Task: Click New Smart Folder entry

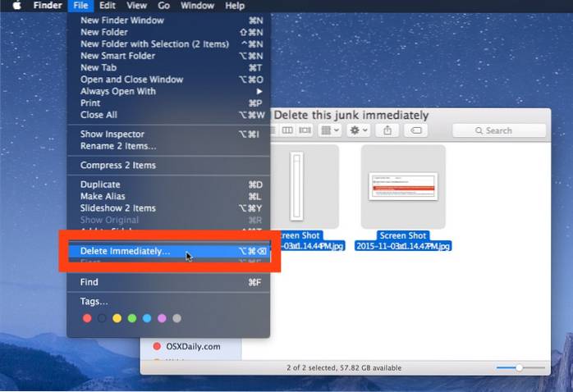Action: click(x=118, y=56)
